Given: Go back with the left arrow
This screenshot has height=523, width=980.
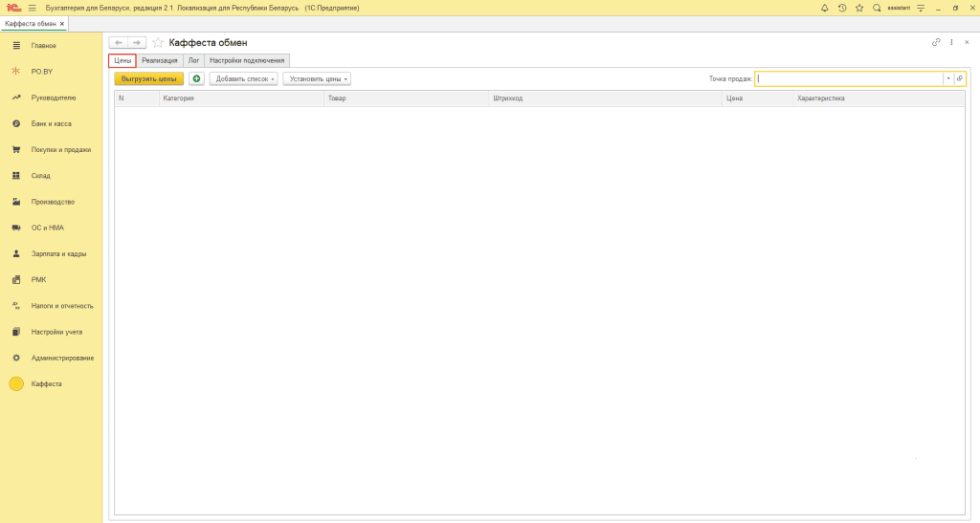Looking at the screenshot, I should [118, 42].
